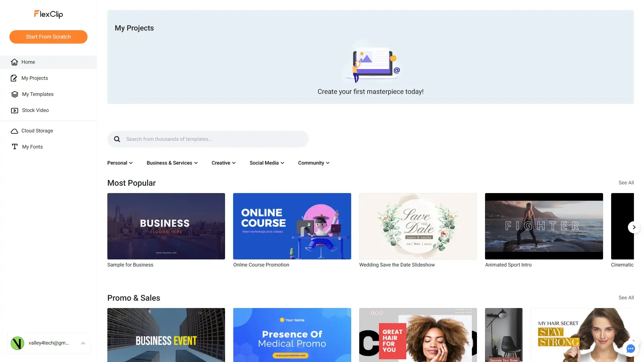Open the Community category menu

coord(314,163)
